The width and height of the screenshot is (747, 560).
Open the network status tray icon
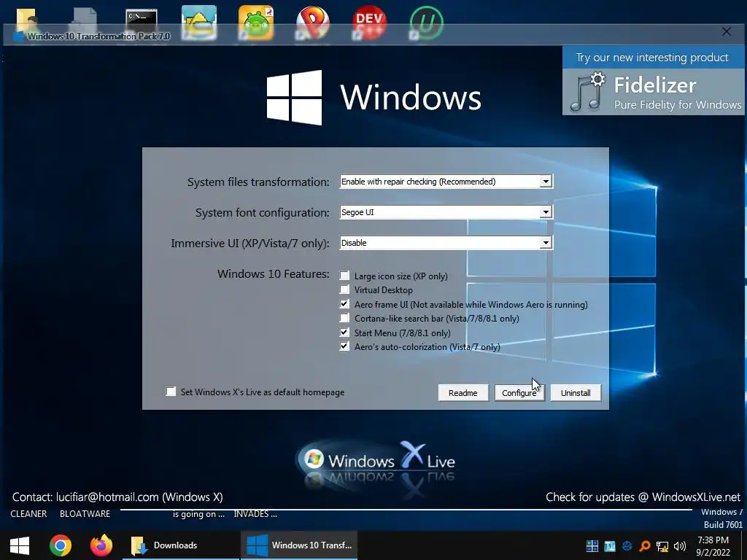(x=662, y=546)
